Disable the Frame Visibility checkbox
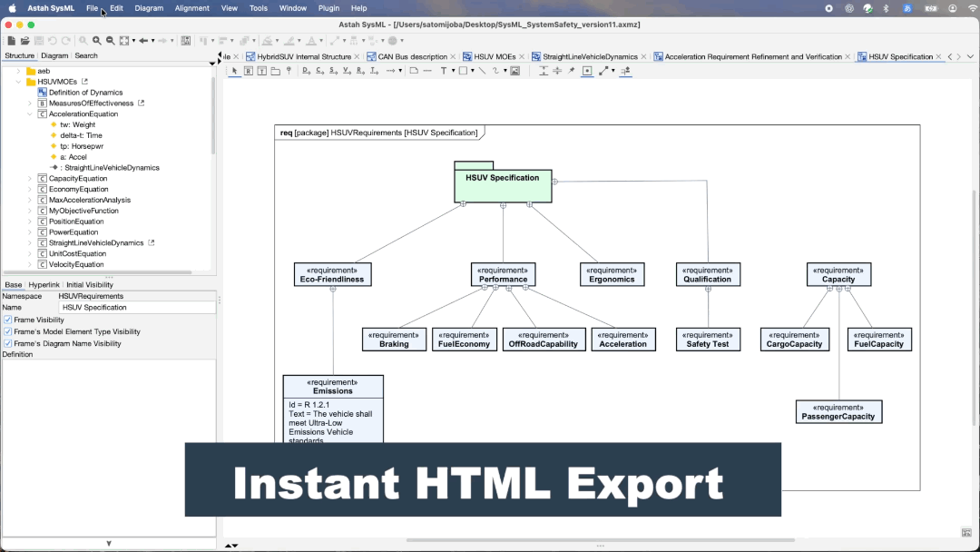 (8, 320)
